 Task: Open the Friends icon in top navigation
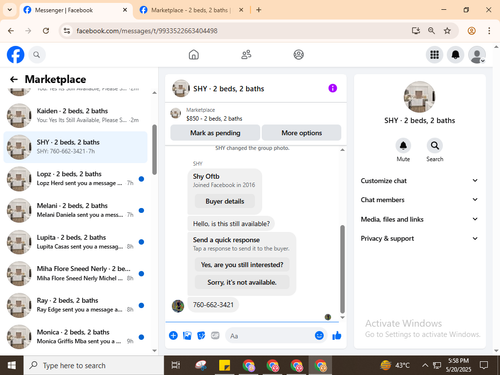click(246, 54)
